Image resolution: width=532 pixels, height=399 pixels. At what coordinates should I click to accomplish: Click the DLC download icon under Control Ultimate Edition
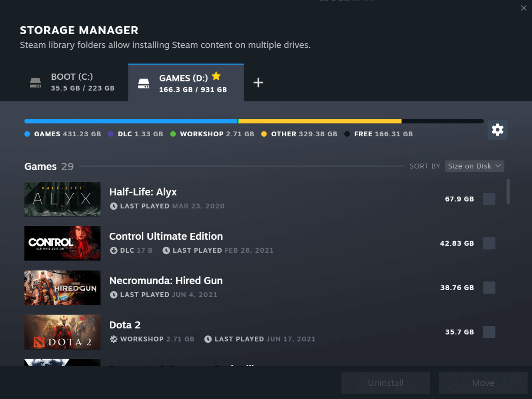pos(113,250)
